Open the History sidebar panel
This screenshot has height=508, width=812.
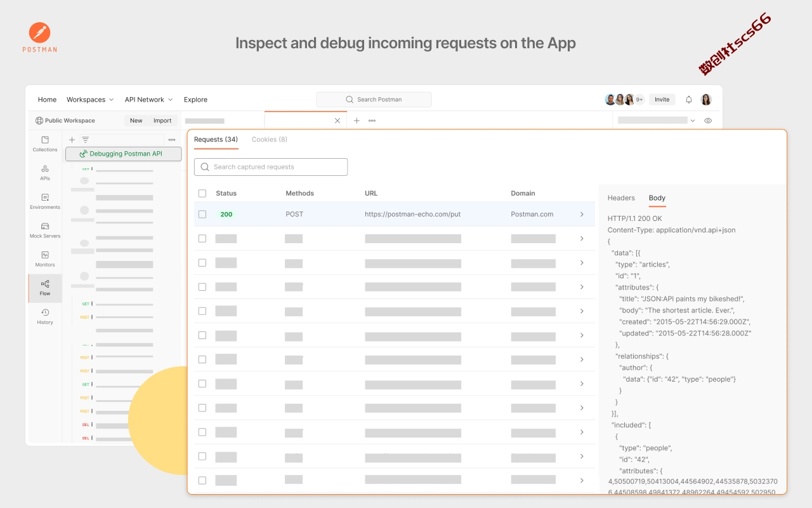(45, 316)
